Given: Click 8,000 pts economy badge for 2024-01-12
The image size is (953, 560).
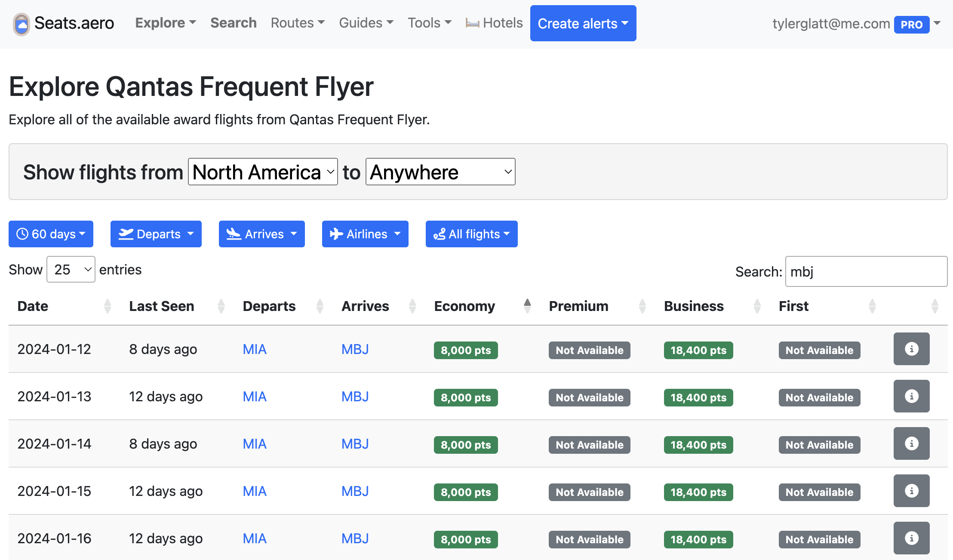Looking at the screenshot, I should 466,350.
